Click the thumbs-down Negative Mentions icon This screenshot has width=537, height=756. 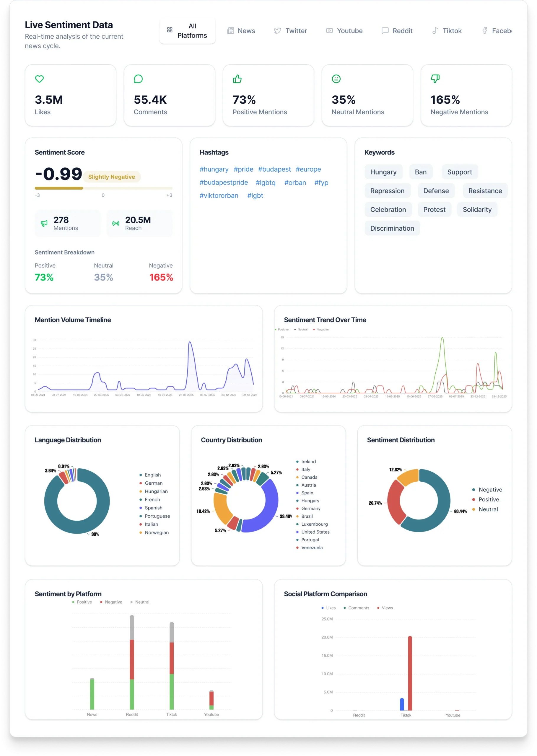[x=435, y=79]
